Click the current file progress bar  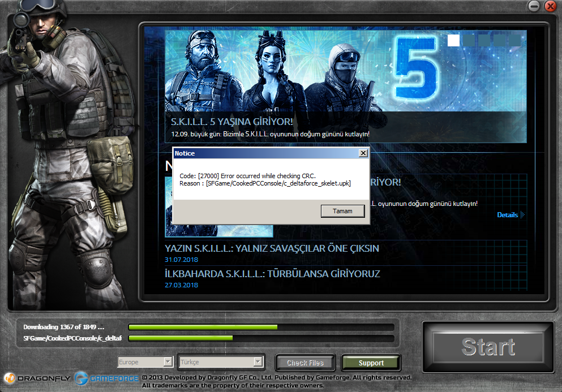(x=261, y=338)
